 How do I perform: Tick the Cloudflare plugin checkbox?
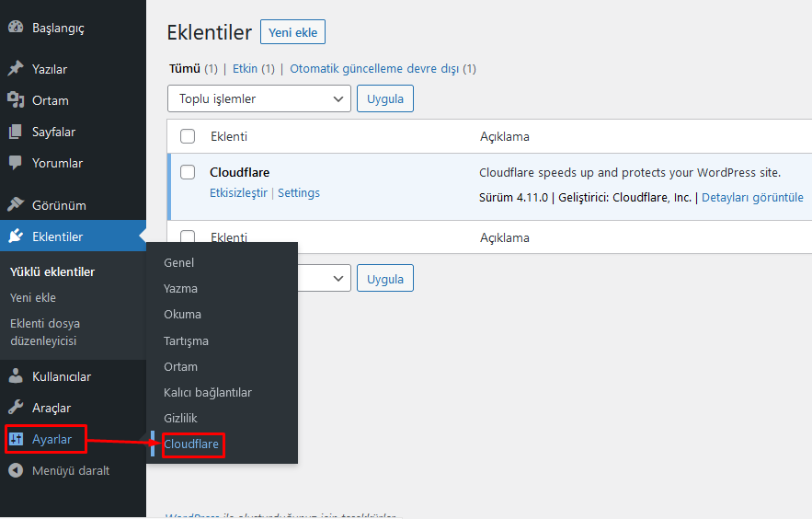pos(188,172)
